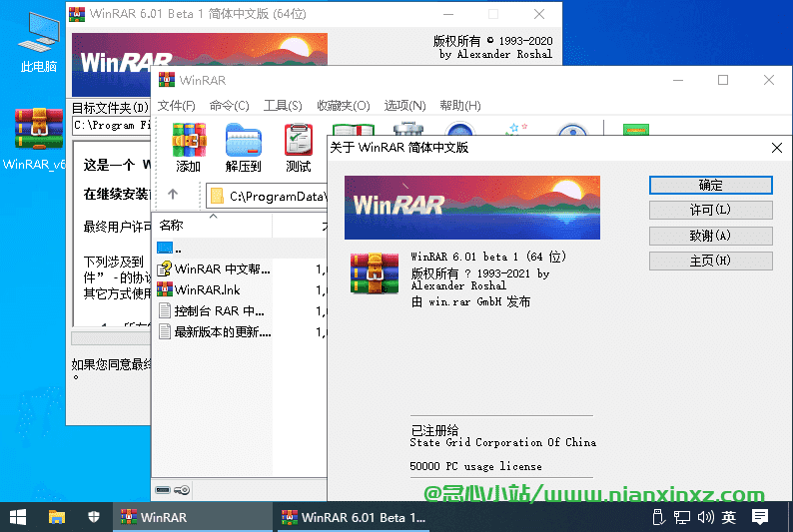Screen dimensions: 793x532
Task: Click the 致谢(A) acknowledgments button
Action: pos(710,236)
